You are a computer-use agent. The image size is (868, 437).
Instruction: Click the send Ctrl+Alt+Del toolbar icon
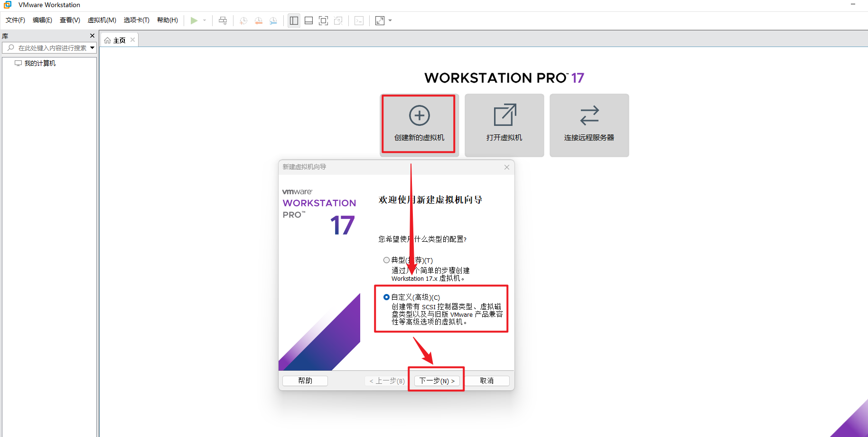[223, 20]
